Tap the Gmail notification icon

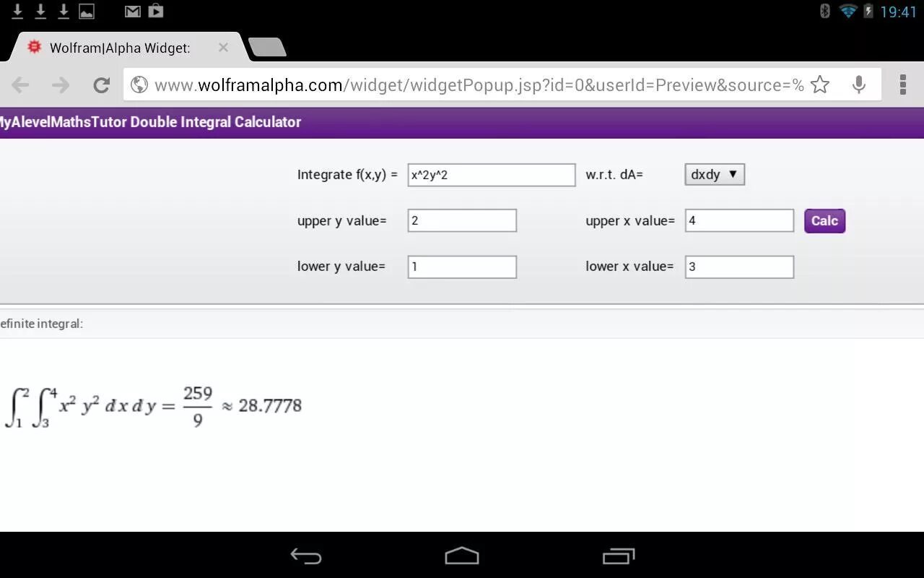[x=133, y=11]
